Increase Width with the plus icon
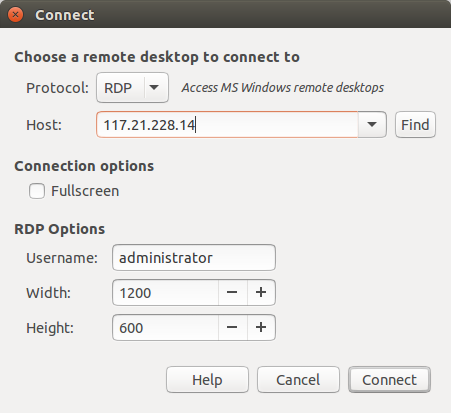 pyautogui.click(x=261, y=293)
